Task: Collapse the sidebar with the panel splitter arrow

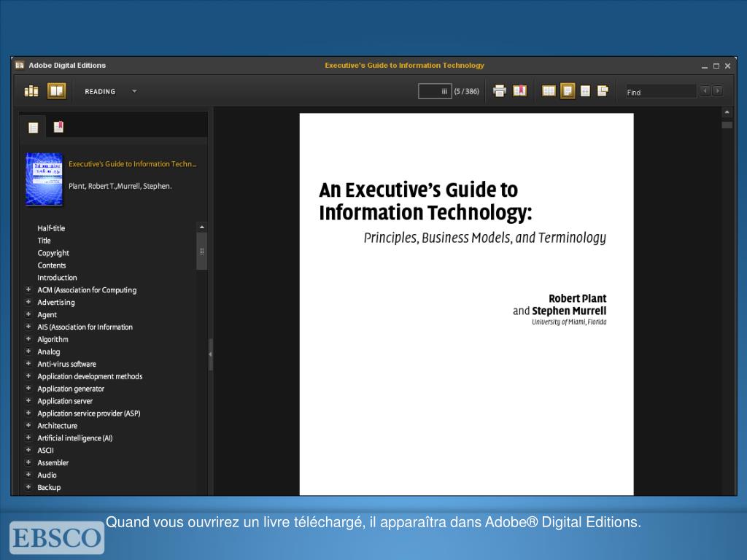Action: pos(210,354)
